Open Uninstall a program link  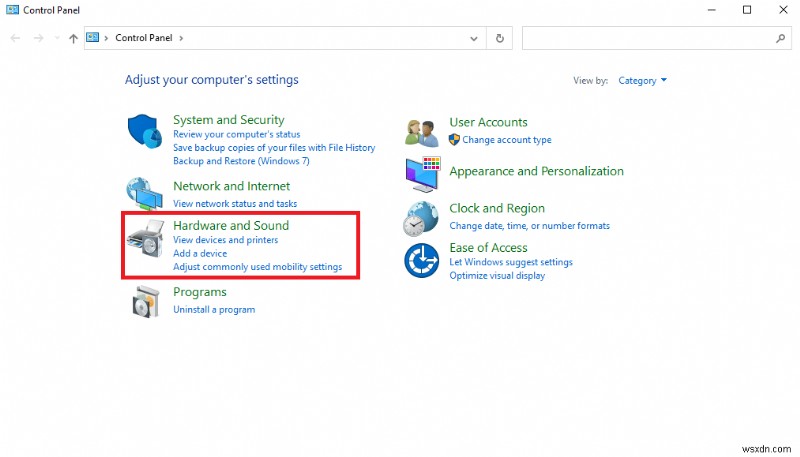(213, 310)
